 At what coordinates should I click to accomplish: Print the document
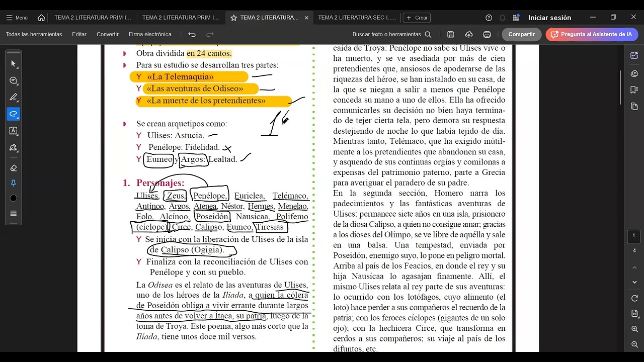pyautogui.click(x=487, y=34)
